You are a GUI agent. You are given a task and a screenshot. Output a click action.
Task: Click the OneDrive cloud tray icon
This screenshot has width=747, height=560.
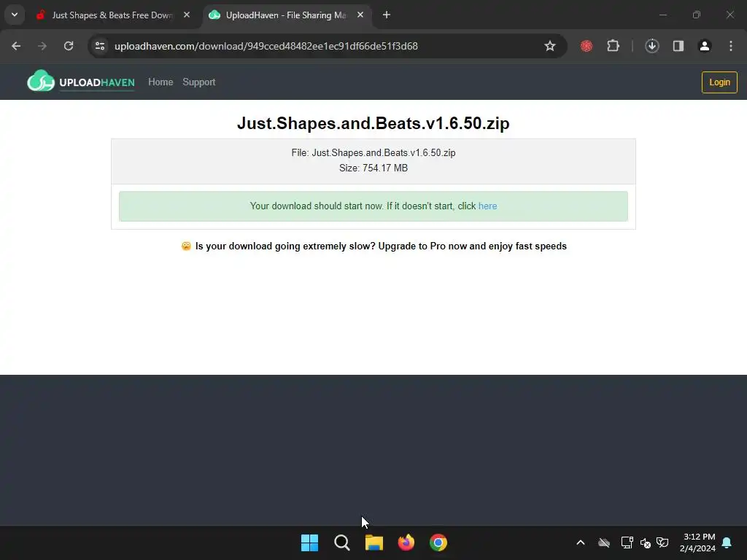(604, 542)
